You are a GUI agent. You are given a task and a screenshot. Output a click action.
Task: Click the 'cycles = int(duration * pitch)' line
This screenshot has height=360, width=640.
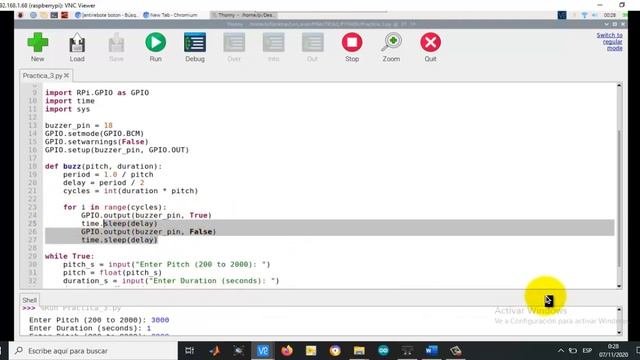[130, 191]
